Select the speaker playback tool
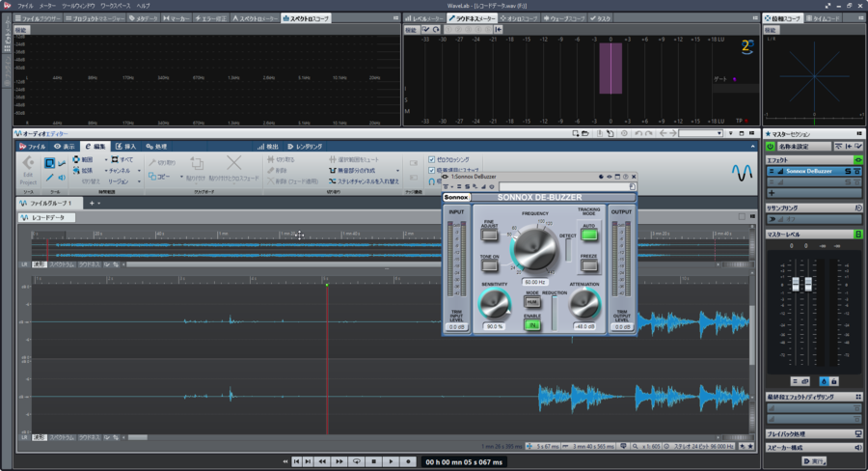Screen dimensions: 868x471 click(x=62, y=178)
